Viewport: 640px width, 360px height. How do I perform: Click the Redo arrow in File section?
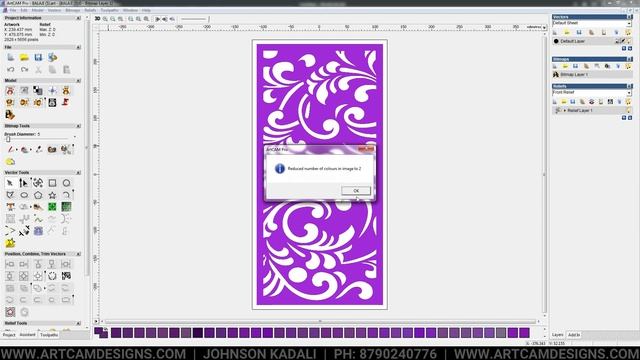[x=24, y=70]
